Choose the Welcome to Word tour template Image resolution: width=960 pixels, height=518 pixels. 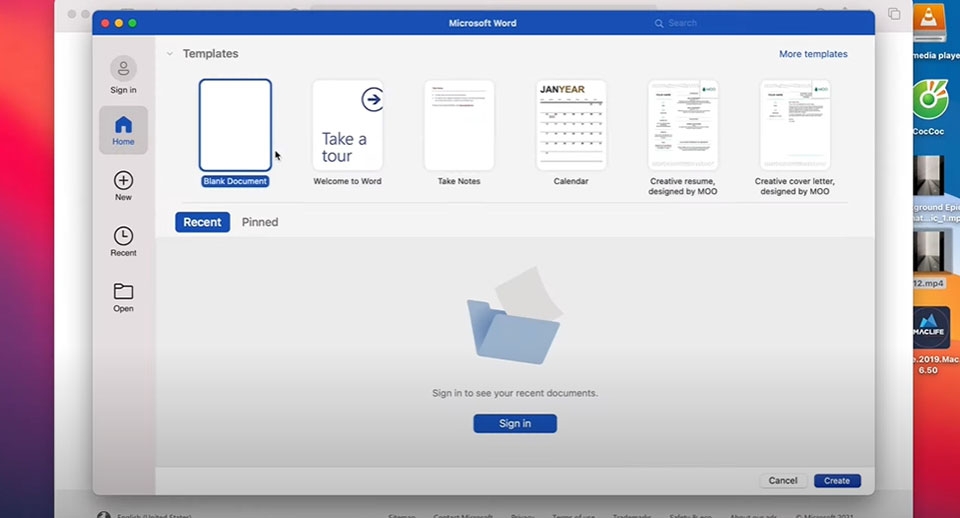click(x=347, y=125)
